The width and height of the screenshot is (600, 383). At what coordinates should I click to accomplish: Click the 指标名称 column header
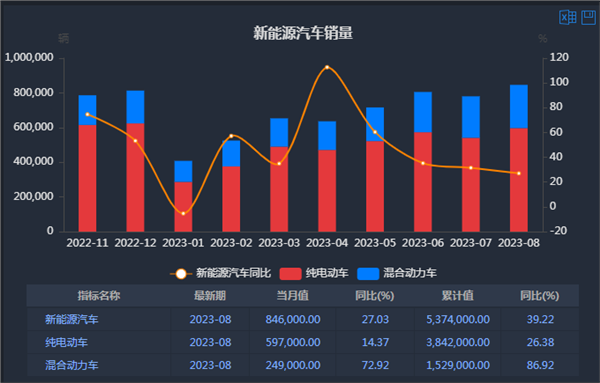point(99,295)
